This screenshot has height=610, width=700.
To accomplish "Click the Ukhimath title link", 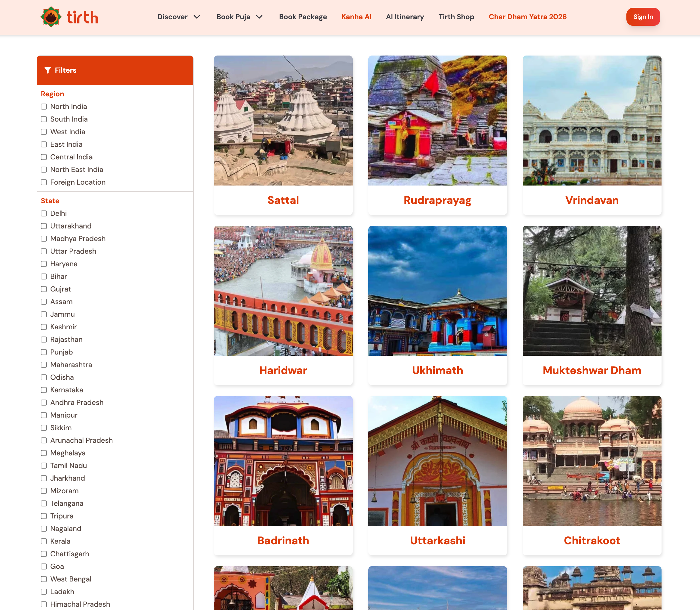I will (x=437, y=370).
